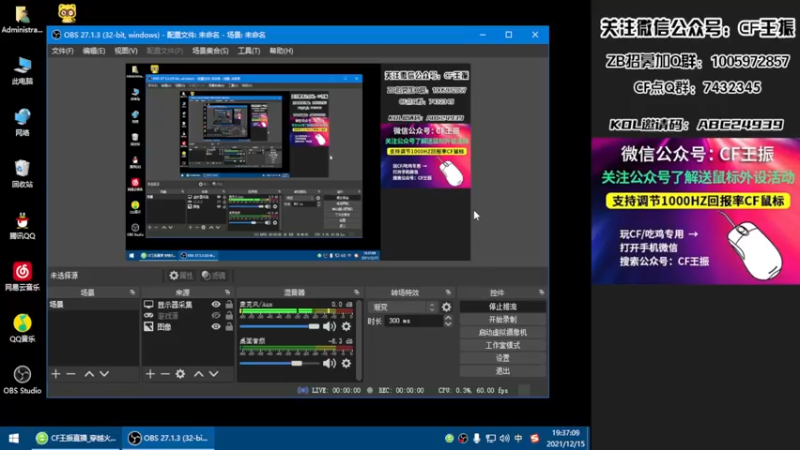
Task: Open the 网易云音乐 desktop icon
Action: point(22,277)
